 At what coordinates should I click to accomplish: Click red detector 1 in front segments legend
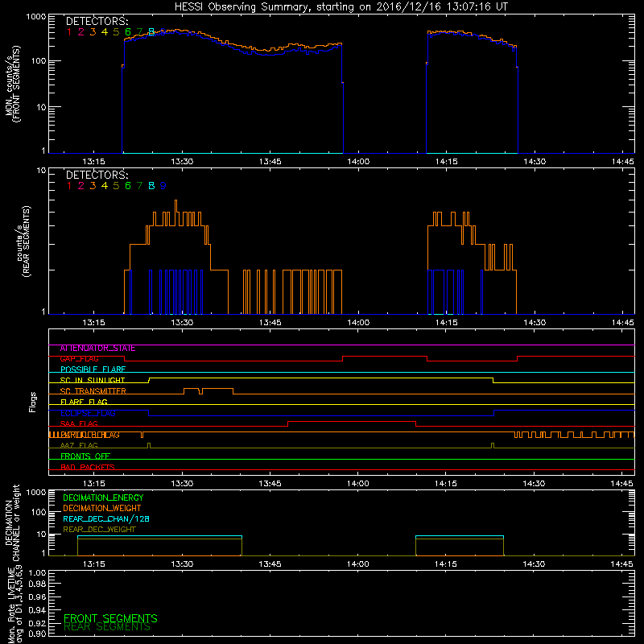click(69, 31)
